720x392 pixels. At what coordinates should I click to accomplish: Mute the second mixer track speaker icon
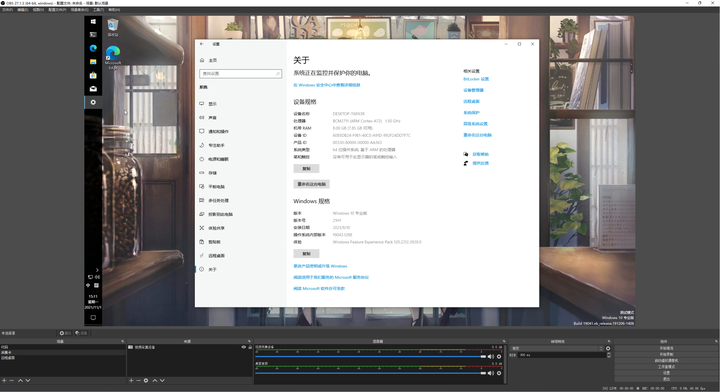pos(491,373)
